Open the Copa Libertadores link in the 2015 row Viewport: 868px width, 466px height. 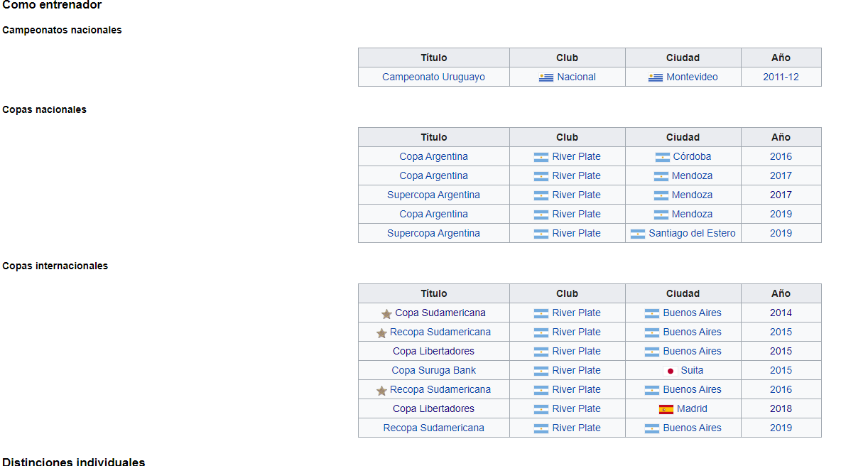click(x=433, y=351)
